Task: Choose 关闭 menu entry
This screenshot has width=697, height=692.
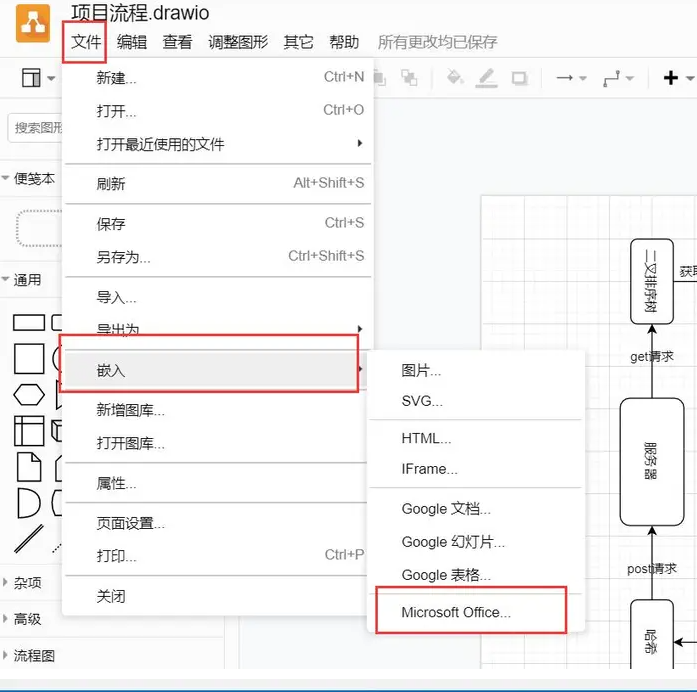Action: [x=216, y=596]
